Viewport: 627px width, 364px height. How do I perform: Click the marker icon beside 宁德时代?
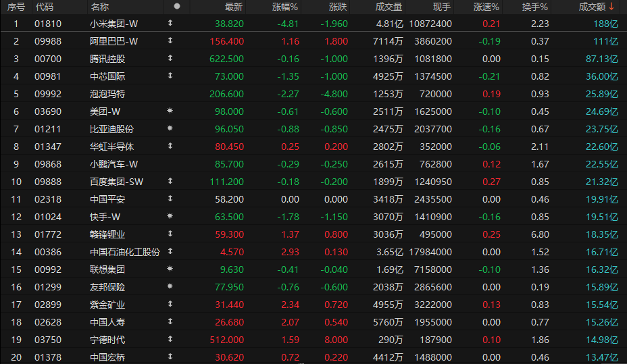click(170, 340)
